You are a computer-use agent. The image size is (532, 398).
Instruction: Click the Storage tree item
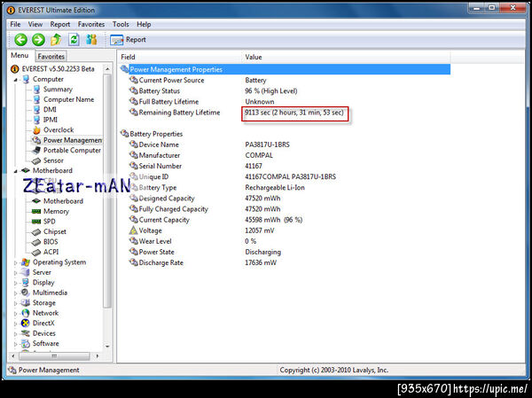38,302
